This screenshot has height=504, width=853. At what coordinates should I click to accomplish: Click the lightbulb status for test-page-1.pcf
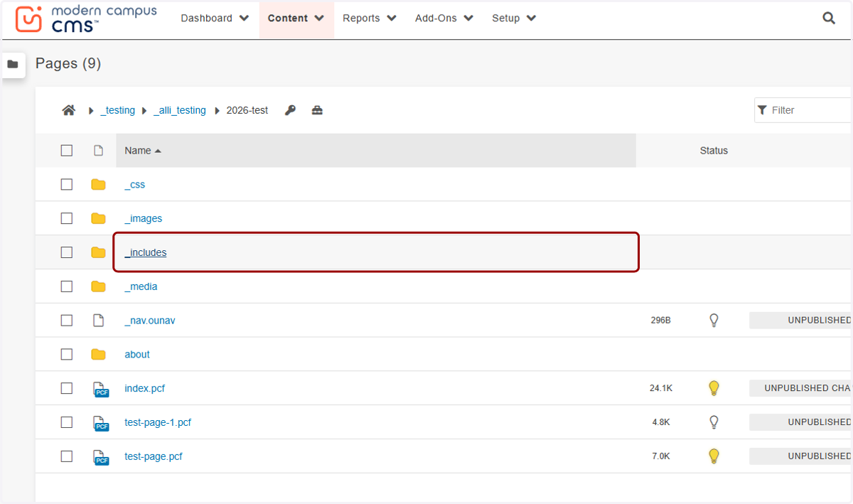point(714,422)
